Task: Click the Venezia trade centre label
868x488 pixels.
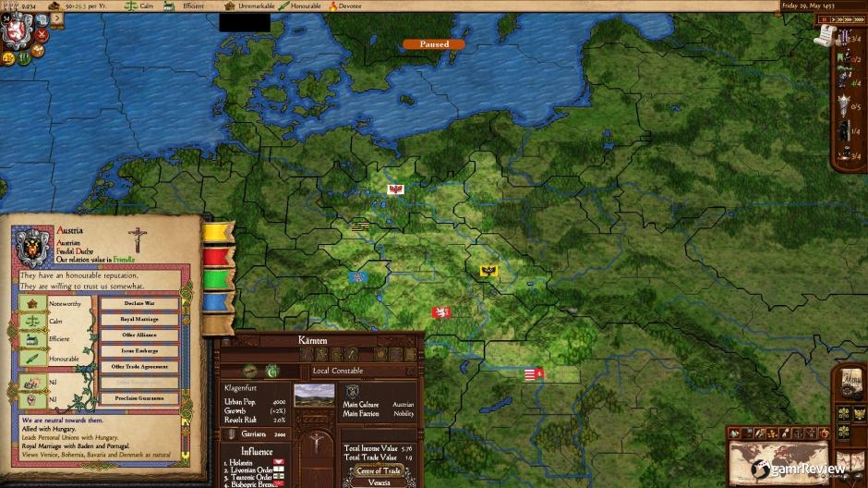Action: coord(379,482)
